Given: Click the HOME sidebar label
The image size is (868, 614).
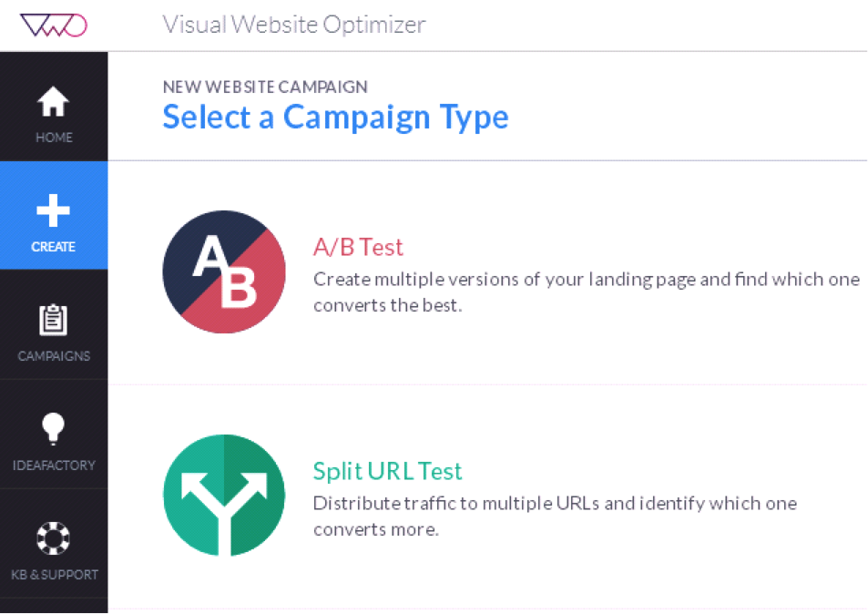Looking at the screenshot, I should 54,138.
